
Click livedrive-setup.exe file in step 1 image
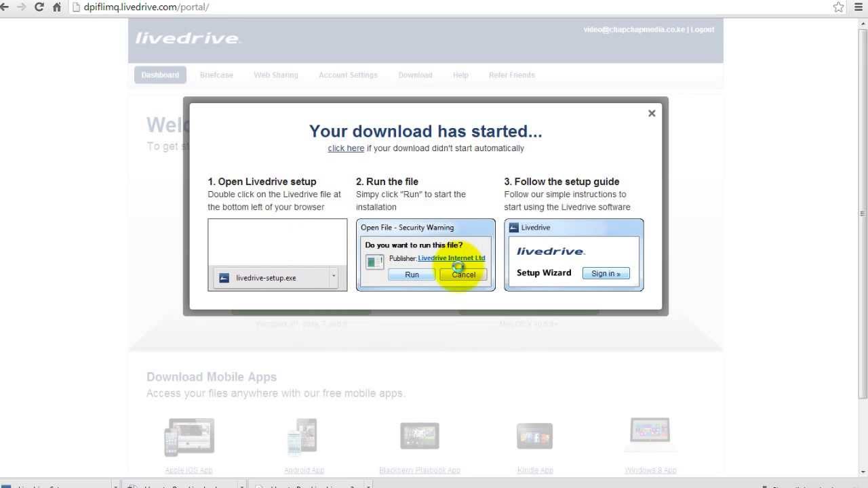(266, 278)
